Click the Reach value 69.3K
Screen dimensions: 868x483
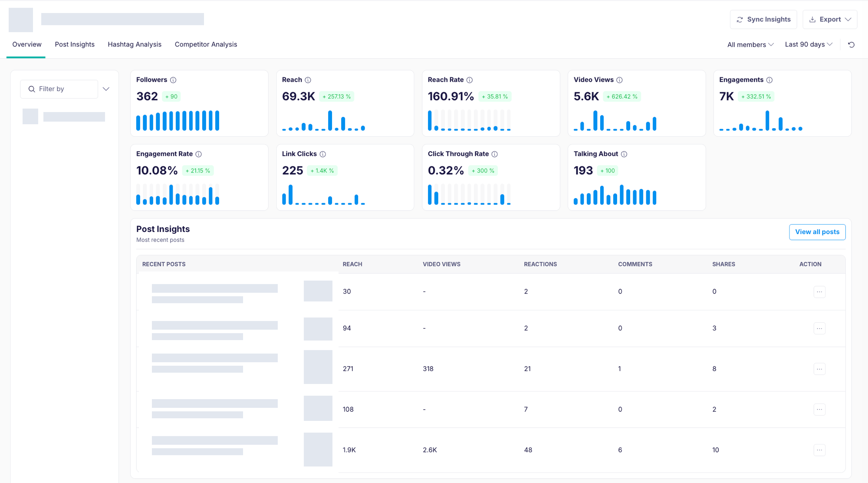click(299, 96)
